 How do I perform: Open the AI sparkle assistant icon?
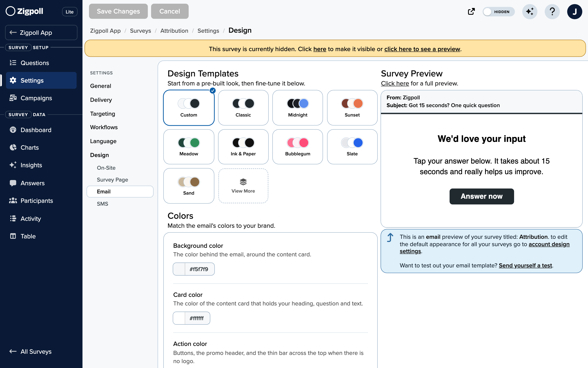pos(530,11)
